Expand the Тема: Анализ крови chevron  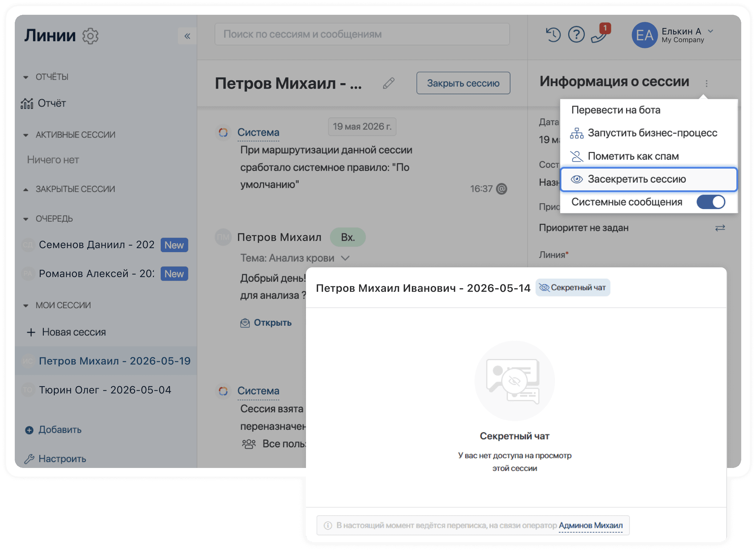(345, 259)
